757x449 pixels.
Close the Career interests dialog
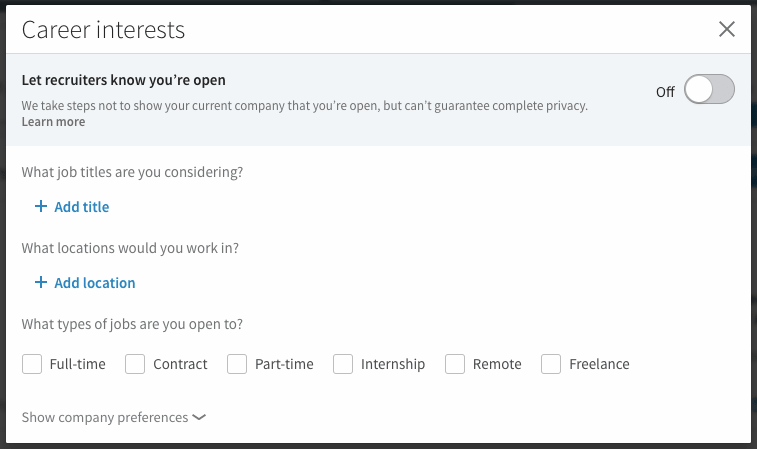(727, 29)
